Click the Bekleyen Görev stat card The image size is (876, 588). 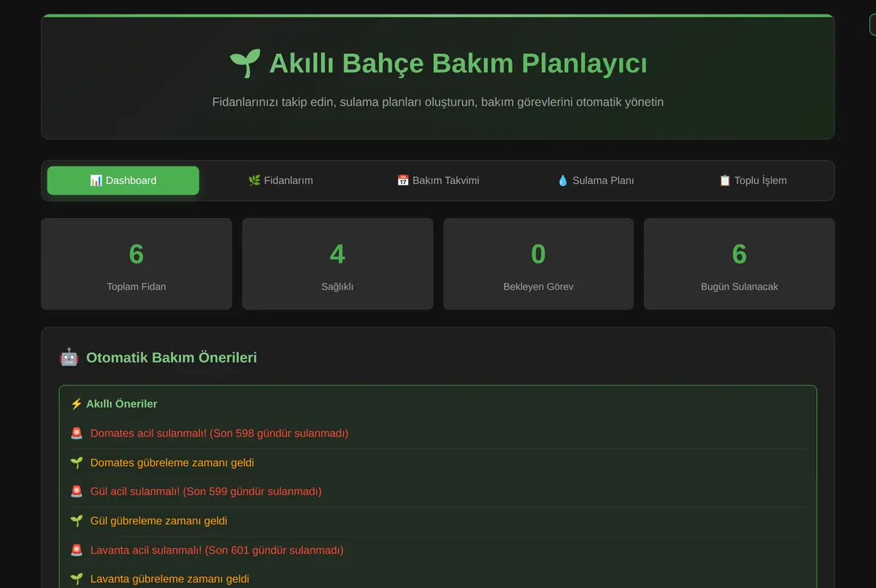(539, 264)
